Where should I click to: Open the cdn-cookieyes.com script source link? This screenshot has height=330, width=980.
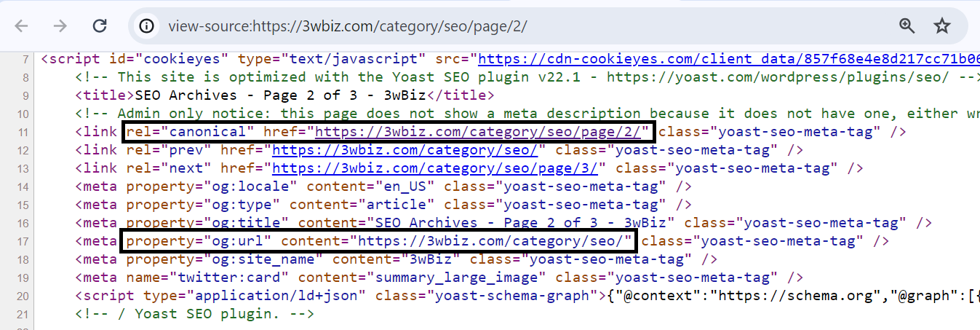point(728,59)
